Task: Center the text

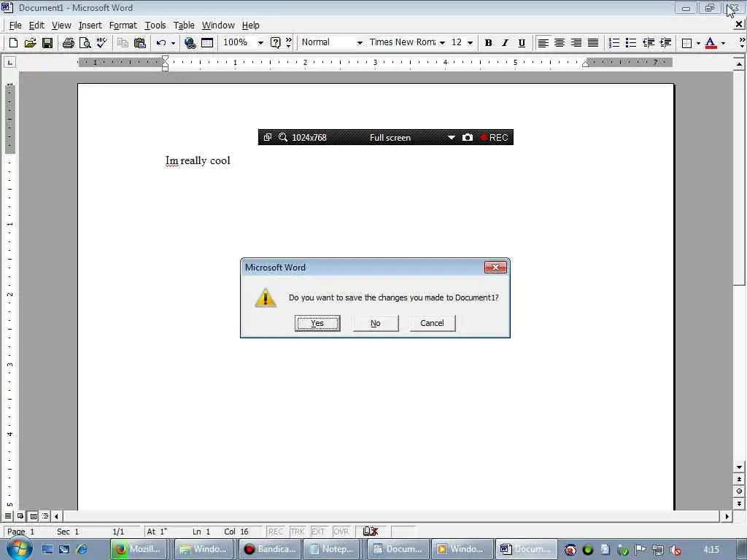Action: pyautogui.click(x=560, y=43)
